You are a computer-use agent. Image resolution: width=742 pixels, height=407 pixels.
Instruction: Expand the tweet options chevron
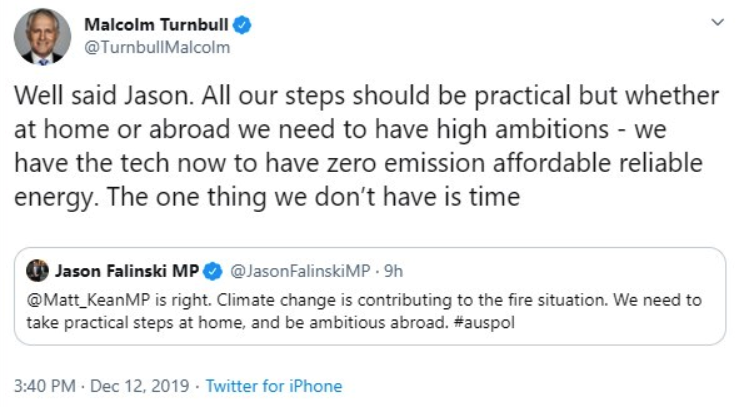pos(716,22)
